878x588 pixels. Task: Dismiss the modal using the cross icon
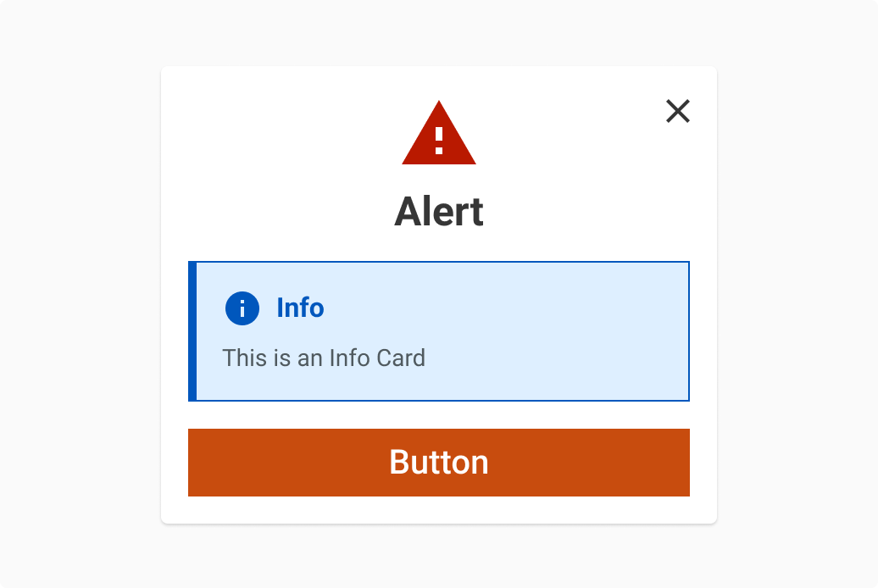677,111
